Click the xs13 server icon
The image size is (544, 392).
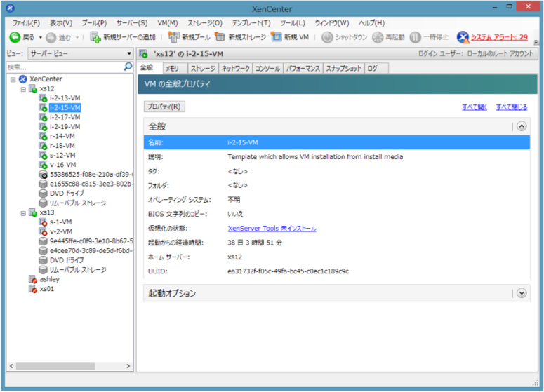point(33,212)
